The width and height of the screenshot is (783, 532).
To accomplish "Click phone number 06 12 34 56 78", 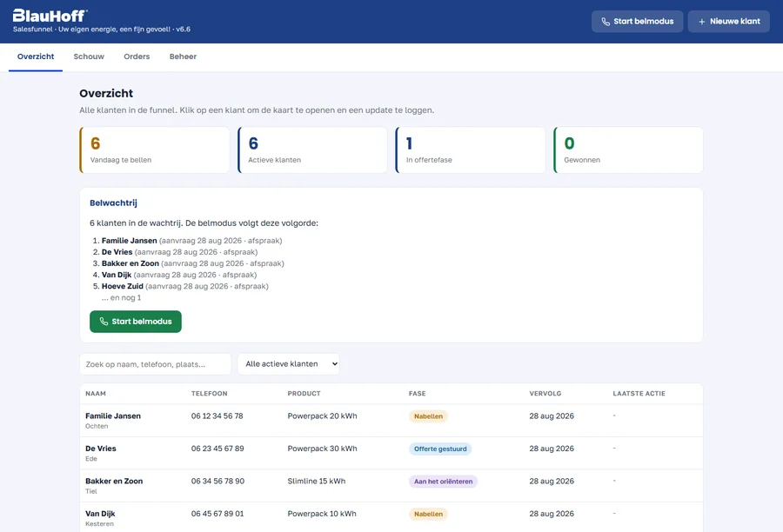I will [217, 416].
